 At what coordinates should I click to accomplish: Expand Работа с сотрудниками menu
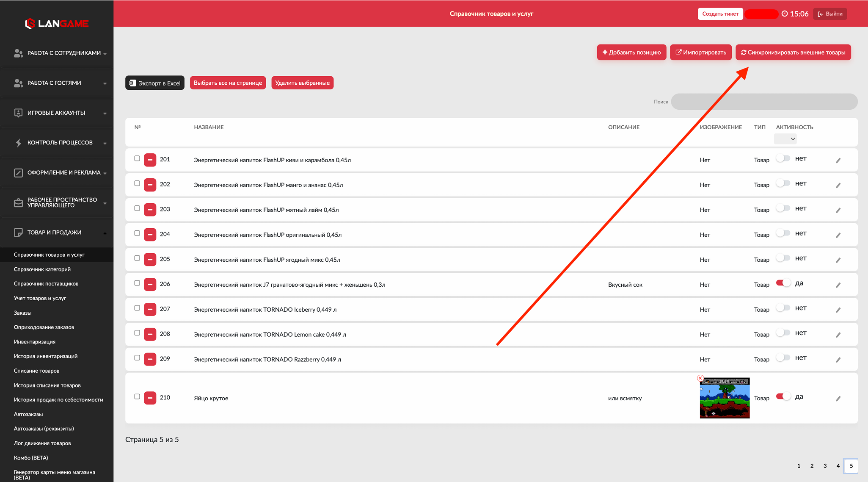point(57,53)
